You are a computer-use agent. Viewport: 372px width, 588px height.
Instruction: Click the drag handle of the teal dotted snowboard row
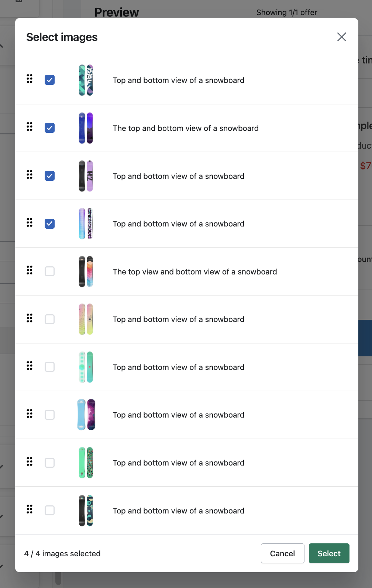click(x=30, y=366)
